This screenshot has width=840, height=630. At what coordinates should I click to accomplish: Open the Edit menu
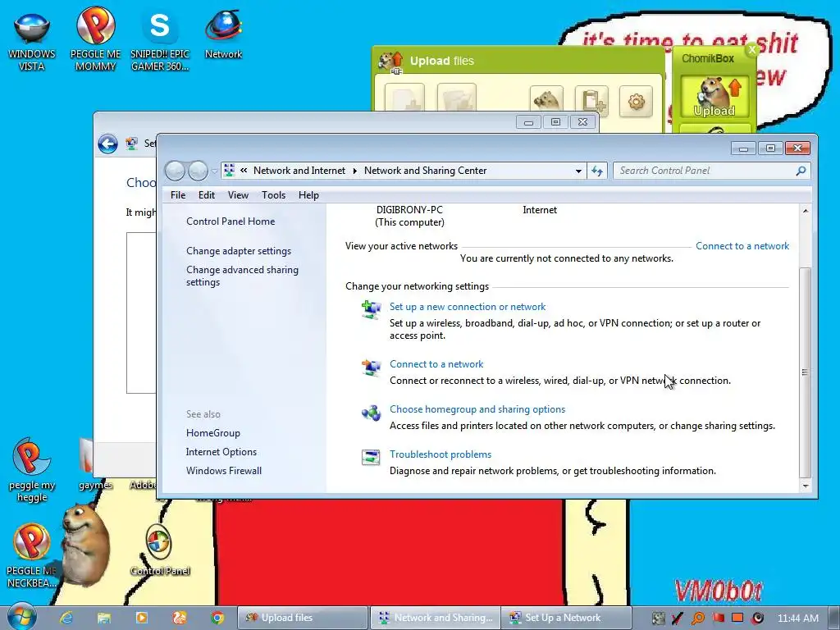pyautogui.click(x=206, y=195)
